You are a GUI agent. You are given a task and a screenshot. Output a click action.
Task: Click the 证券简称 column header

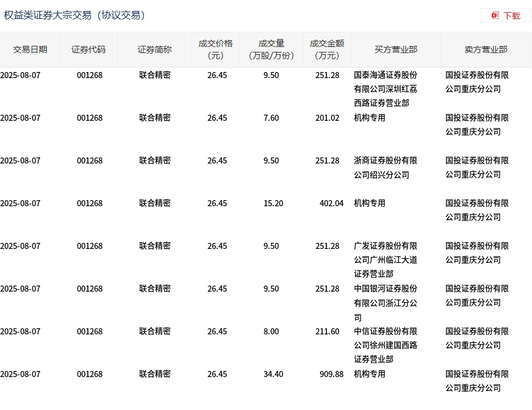[154, 49]
